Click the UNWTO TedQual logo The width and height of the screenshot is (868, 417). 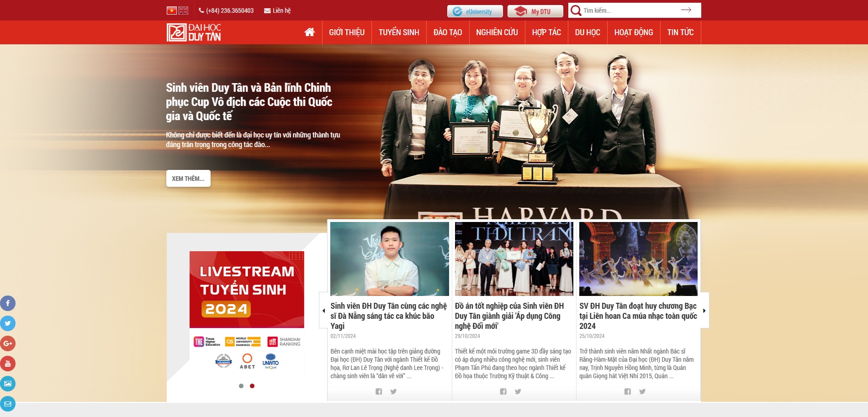[x=270, y=361]
